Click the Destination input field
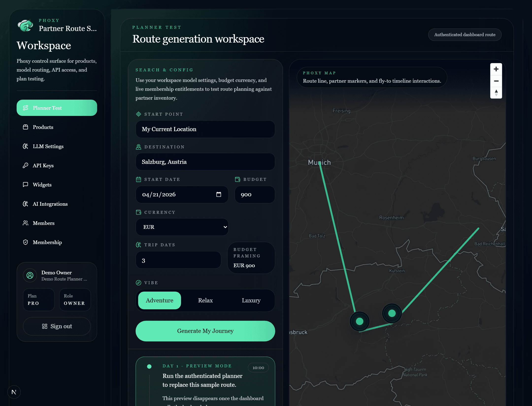The height and width of the screenshot is (406, 532). (205, 162)
